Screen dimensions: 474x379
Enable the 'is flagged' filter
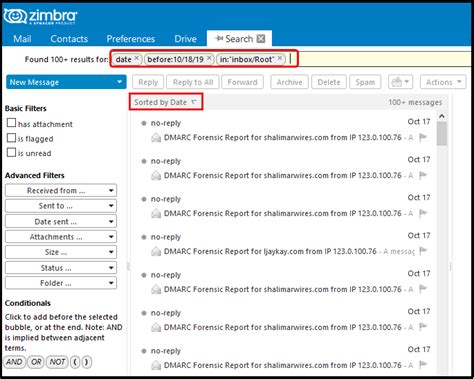(x=11, y=138)
